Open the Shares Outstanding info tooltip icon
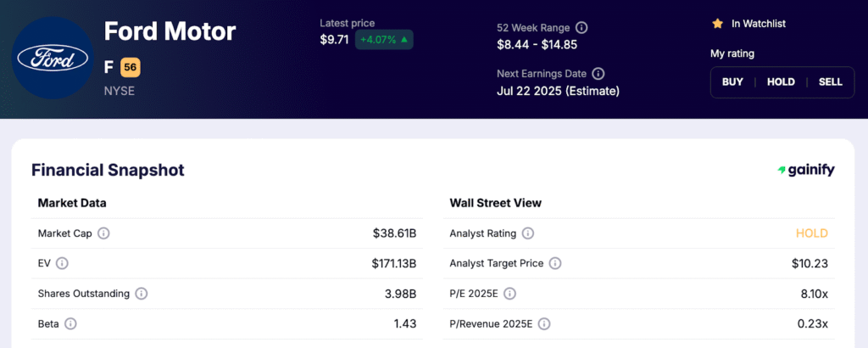The width and height of the screenshot is (868, 348). pyautogui.click(x=142, y=293)
